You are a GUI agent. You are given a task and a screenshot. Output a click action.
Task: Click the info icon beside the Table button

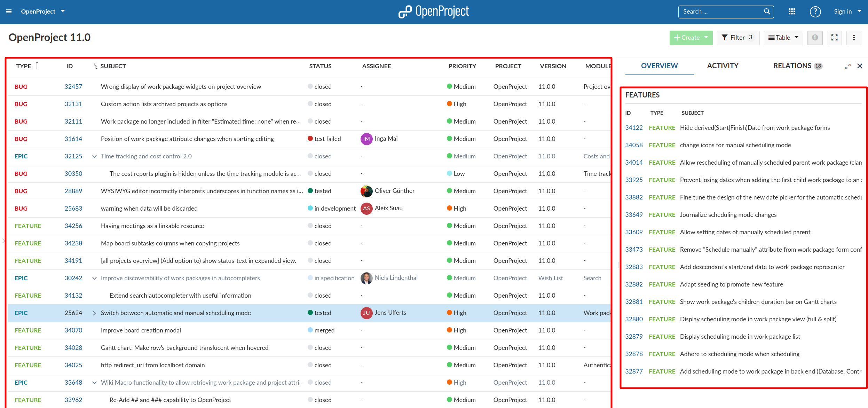814,38
